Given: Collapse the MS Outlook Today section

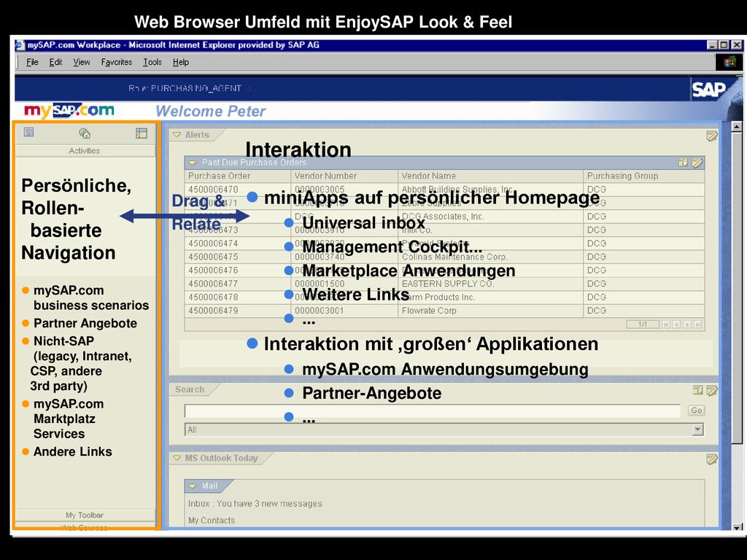Looking at the screenshot, I should (x=177, y=458).
